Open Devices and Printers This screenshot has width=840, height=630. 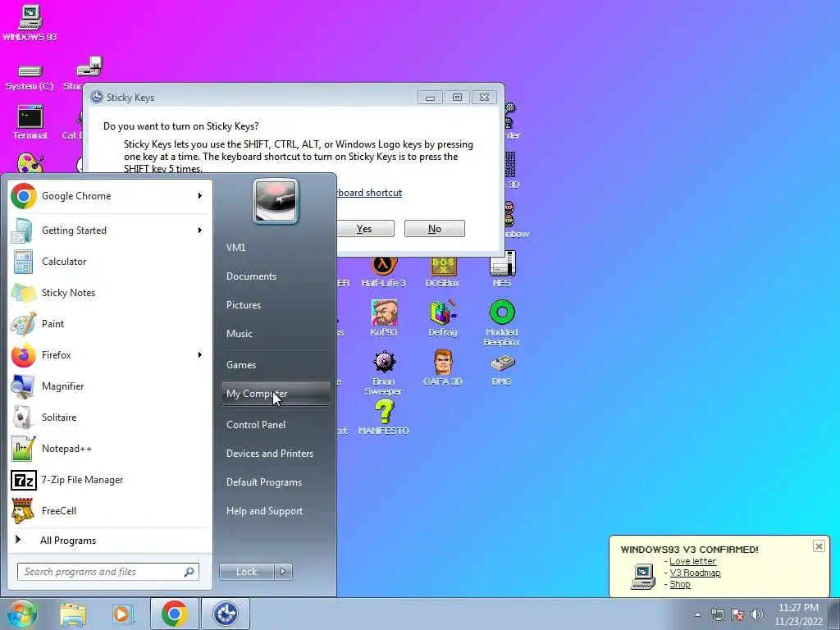[x=276, y=454]
